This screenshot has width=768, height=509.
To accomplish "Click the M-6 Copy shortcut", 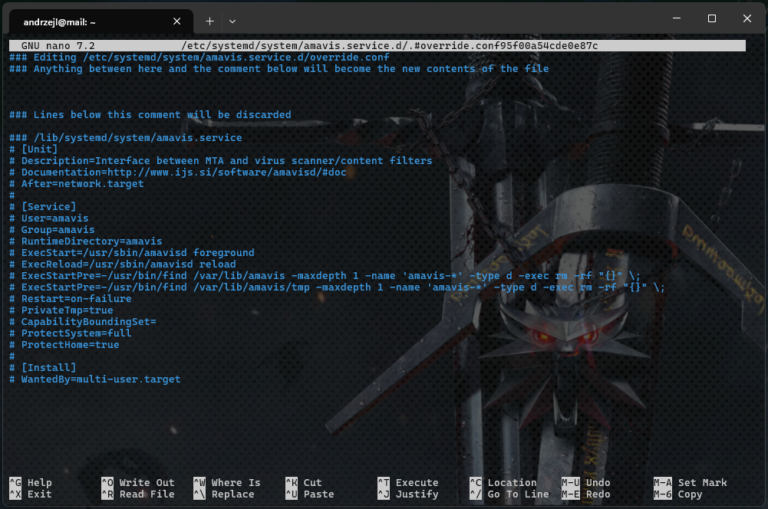I will pyautogui.click(x=678, y=494).
